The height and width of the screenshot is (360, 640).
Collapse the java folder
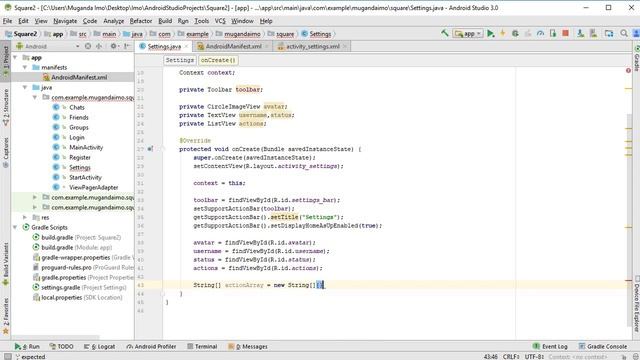pos(25,87)
